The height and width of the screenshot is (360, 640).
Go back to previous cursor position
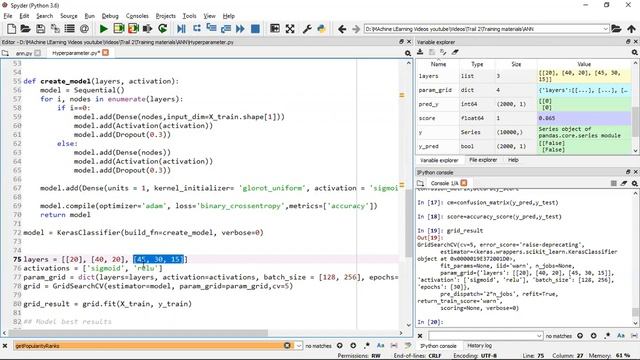tap(342, 29)
